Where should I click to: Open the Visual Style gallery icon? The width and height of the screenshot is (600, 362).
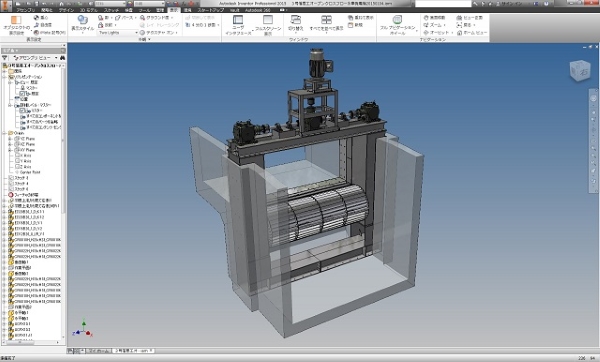pyautogui.click(x=82, y=20)
